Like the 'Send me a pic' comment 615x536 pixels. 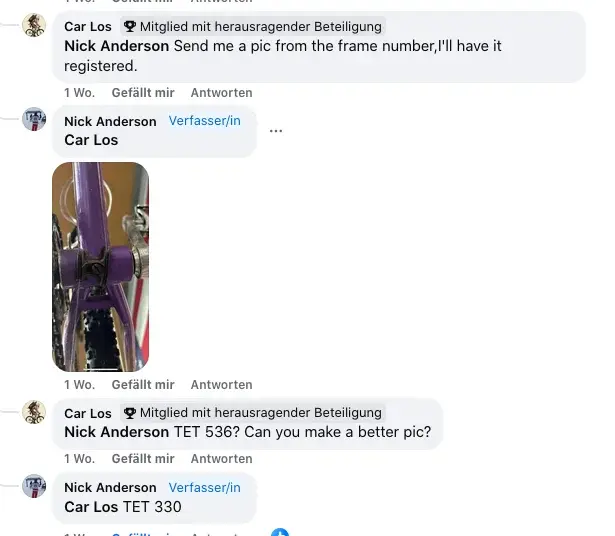pos(143,93)
